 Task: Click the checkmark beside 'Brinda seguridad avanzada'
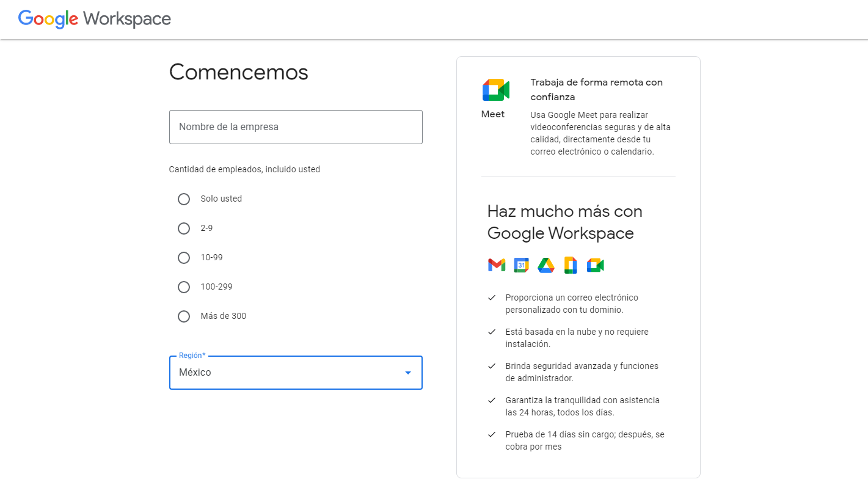(x=492, y=366)
